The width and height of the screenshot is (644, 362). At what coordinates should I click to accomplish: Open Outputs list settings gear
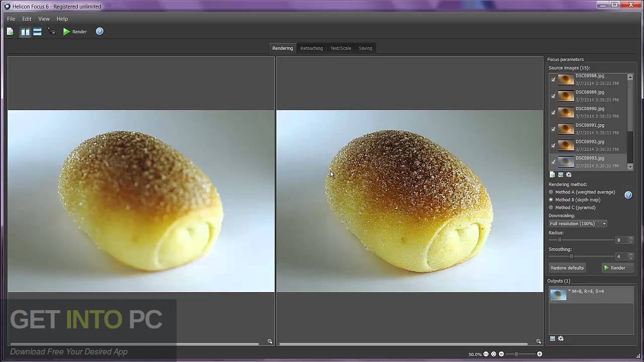[561, 338]
